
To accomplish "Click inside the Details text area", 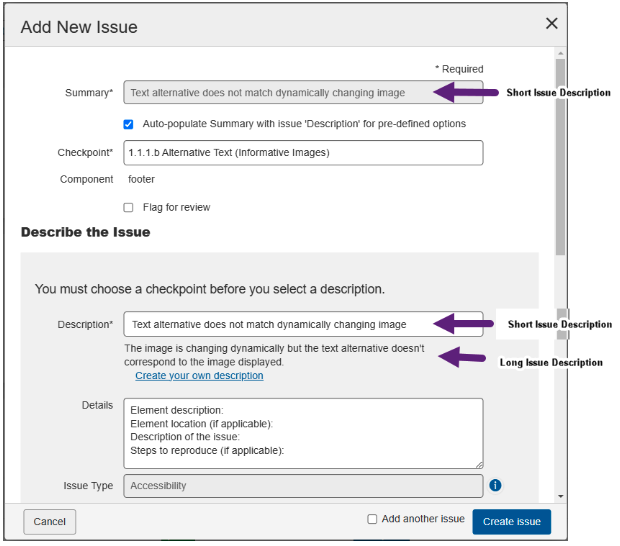I will click(303, 433).
